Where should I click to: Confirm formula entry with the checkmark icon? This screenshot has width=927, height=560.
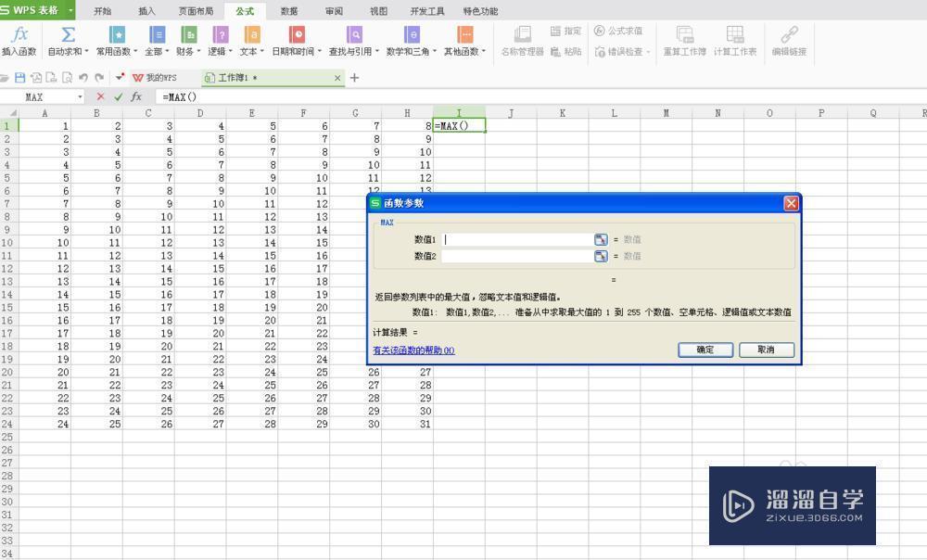click(x=119, y=96)
